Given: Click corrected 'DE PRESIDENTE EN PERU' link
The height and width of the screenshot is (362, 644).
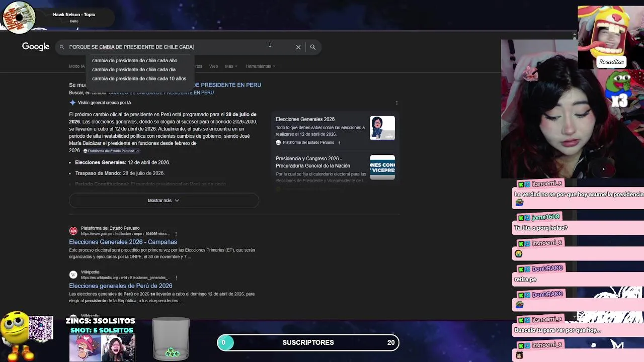Looking at the screenshot, I should [x=228, y=85].
